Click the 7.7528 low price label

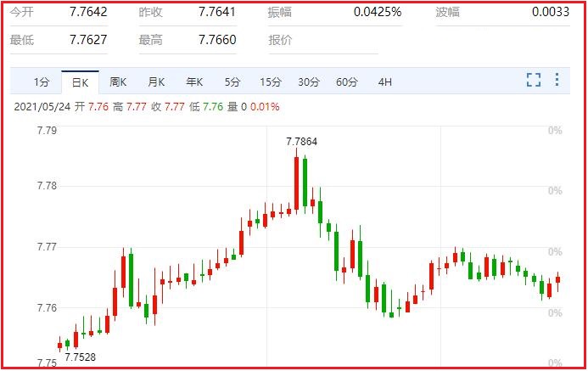click(x=81, y=357)
